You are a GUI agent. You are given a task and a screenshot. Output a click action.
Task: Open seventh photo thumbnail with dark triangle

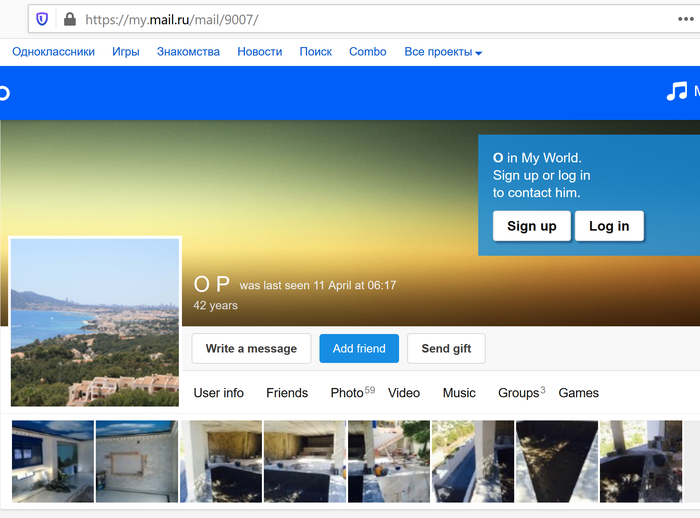pos(557,461)
